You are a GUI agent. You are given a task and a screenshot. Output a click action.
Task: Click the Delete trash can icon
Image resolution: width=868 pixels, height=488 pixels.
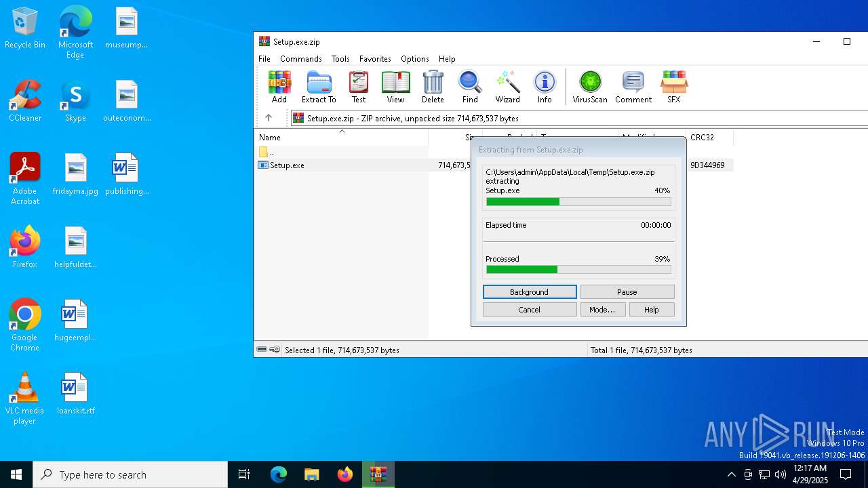click(433, 87)
